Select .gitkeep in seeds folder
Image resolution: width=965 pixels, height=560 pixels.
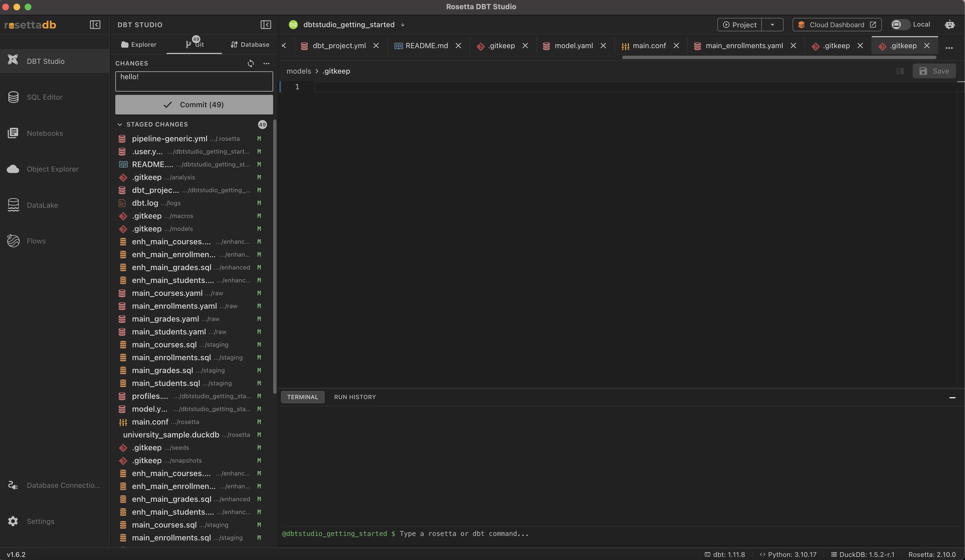point(191,447)
